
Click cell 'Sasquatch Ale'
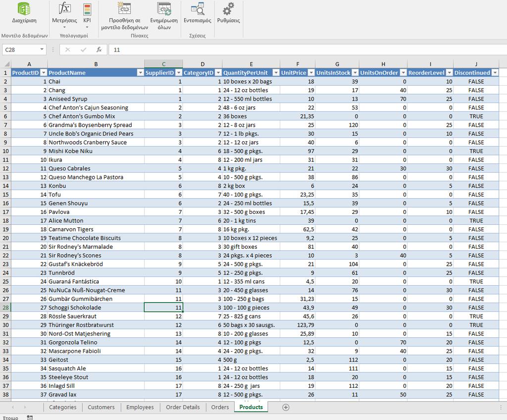point(96,368)
